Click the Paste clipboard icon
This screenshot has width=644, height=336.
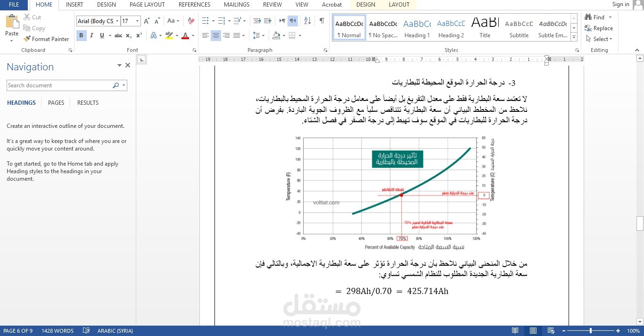[12, 21]
